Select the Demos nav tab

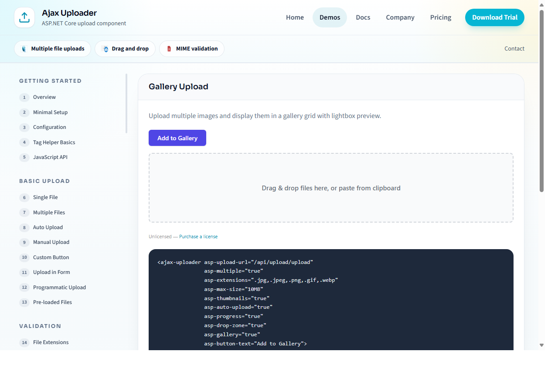330,17
